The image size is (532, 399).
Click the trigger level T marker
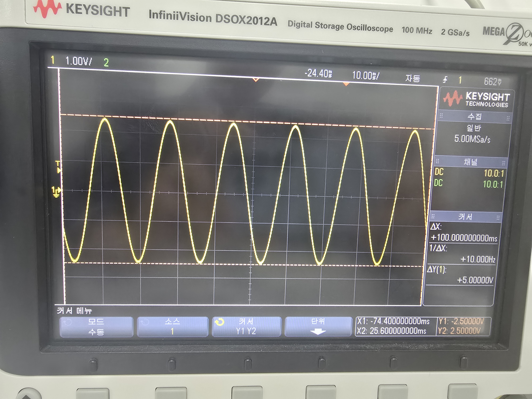(58, 167)
